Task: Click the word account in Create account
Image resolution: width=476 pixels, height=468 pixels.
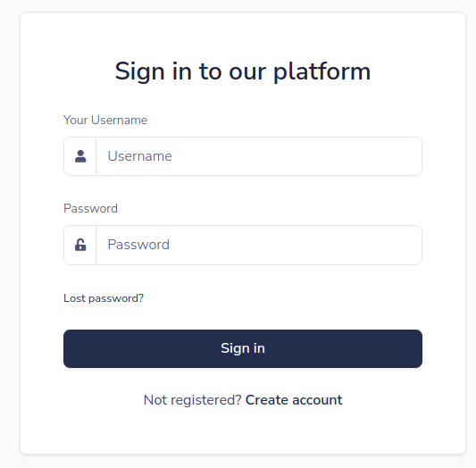Action: (317, 400)
